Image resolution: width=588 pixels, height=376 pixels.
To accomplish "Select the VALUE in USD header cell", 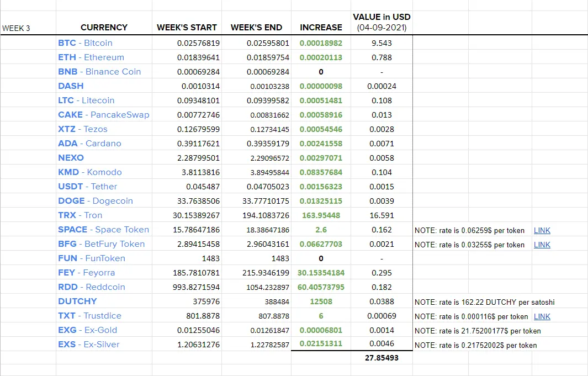I will [382, 23].
